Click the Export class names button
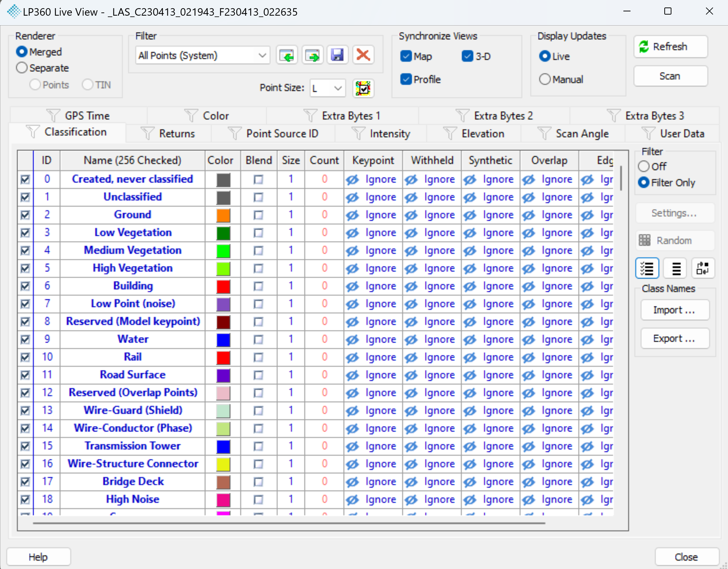 point(675,339)
